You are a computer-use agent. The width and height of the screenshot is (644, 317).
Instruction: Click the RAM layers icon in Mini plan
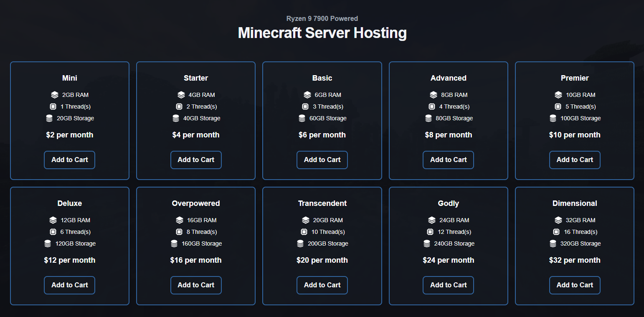tap(55, 95)
